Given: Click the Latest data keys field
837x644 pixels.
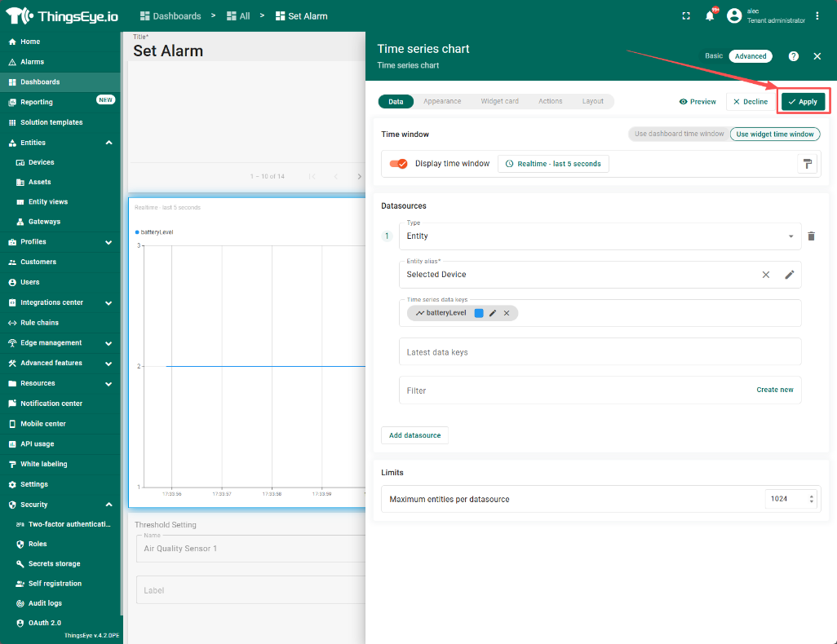Looking at the screenshot, I should (x=600, y=352).
